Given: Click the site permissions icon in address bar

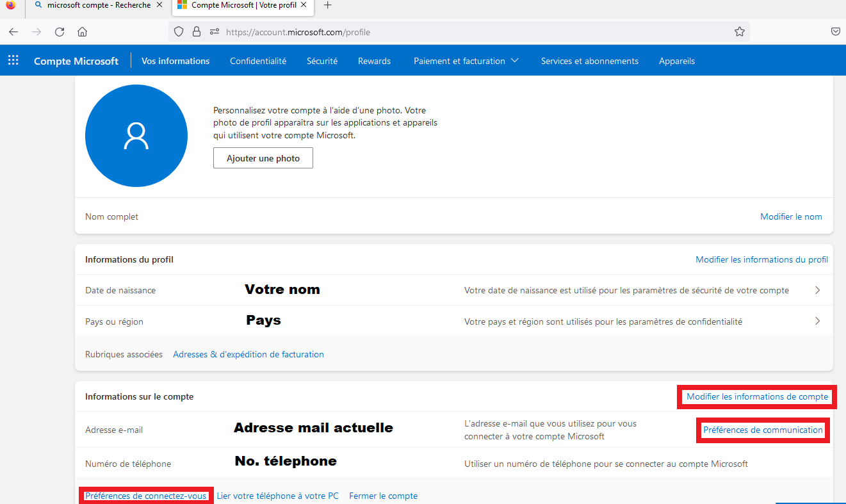Looking at the screenshot, I should tap(215, 32).
